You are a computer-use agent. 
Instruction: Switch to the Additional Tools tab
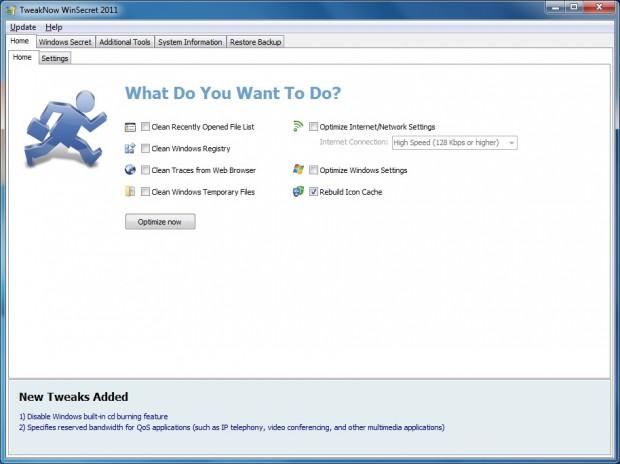pyautogui.click(x=125, y=42)
